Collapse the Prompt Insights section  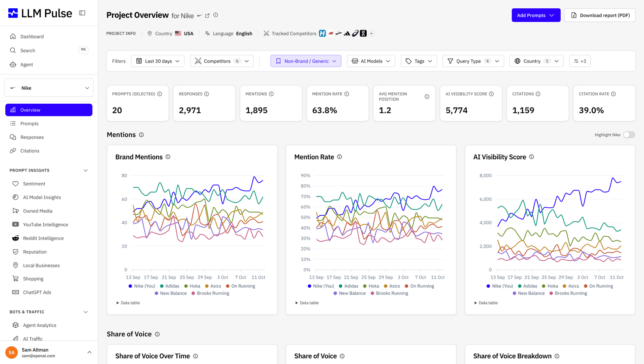(86, 170)
